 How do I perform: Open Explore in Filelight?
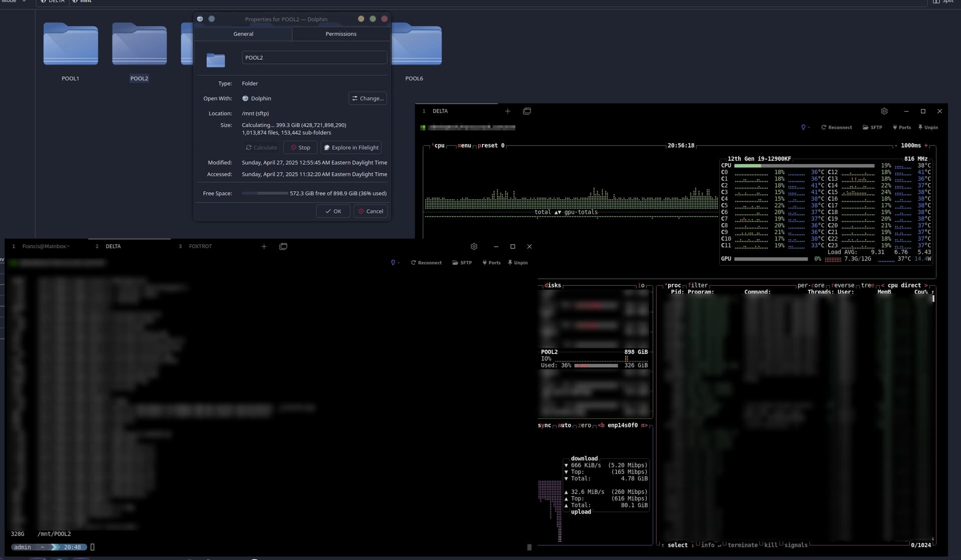[x=351, y=148]
